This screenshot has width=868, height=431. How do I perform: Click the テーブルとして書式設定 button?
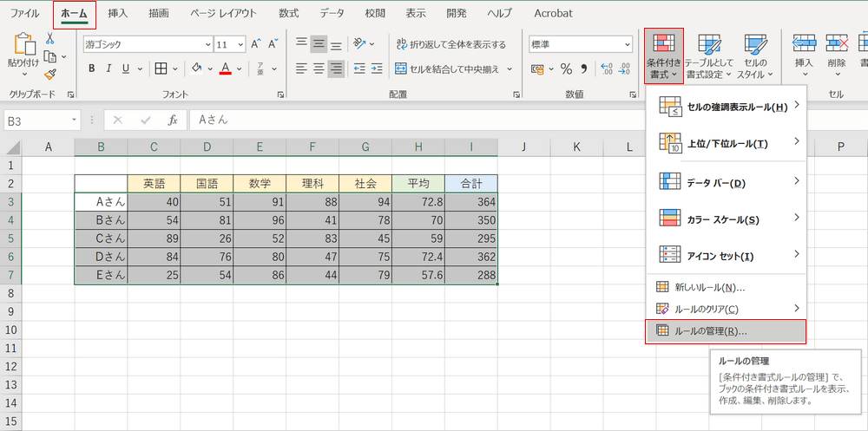click(x=708, y=56)
